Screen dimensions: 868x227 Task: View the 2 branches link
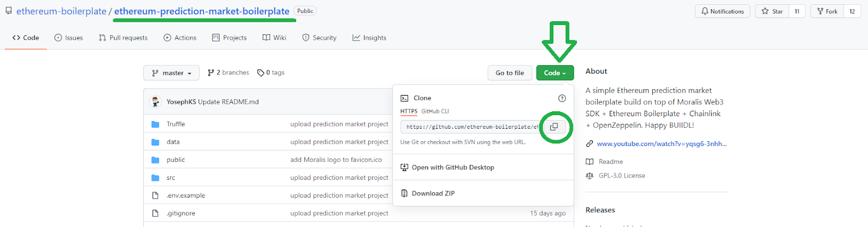click(x=228, y=73)
